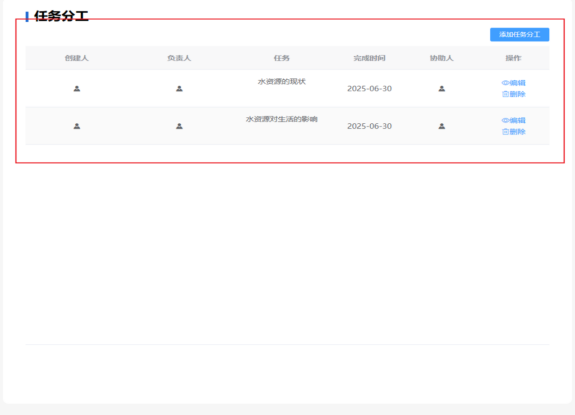Click creator user icon in second row
The width and height of the screenshot is (575, 415).
[x=77, y=126]
